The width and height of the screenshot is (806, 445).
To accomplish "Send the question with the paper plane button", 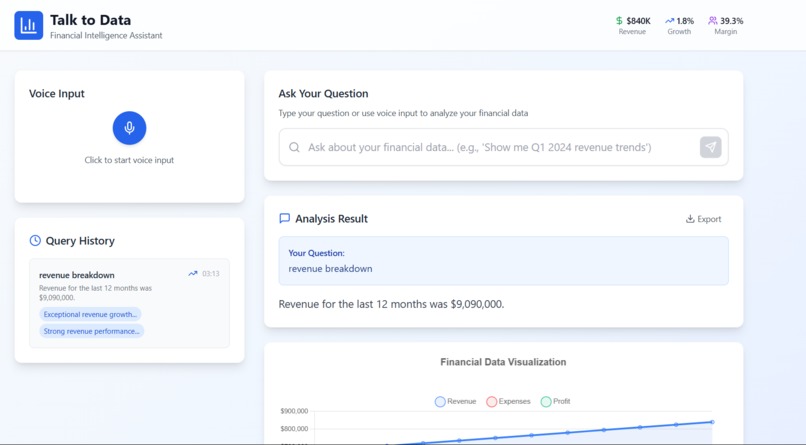I will click(710, 147).
